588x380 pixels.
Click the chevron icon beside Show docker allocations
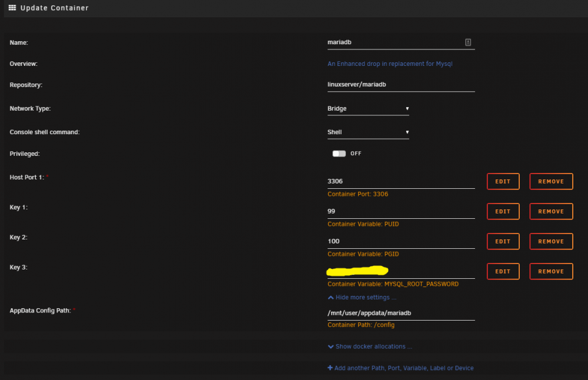330,346
